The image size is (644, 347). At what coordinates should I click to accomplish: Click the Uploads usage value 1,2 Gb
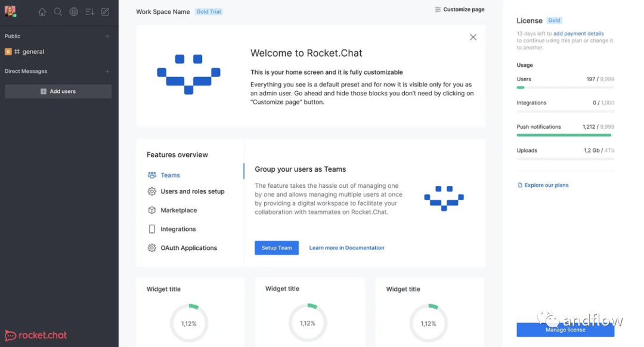pyautogui.click(x=592, y=151)
